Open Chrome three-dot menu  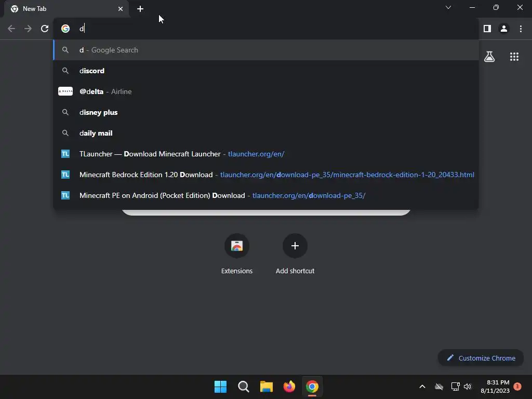(521, 29)
